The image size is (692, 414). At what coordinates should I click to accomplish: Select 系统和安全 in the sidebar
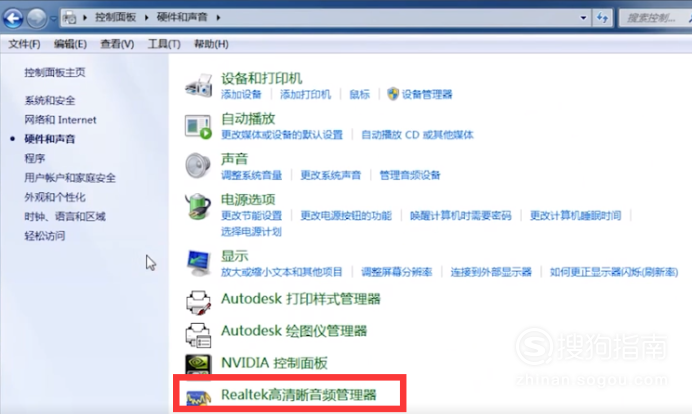(x=50, y=101)
